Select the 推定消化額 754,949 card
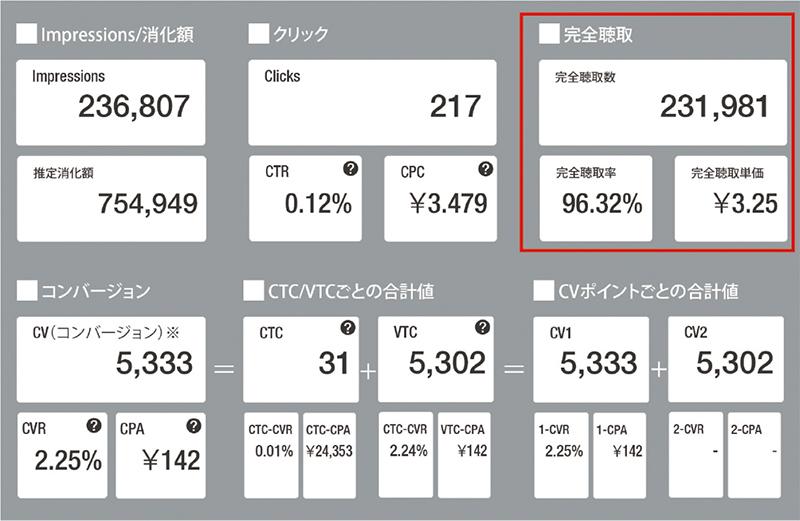The height and width of the screenshot is (521, 800). [x=111, y=198]
